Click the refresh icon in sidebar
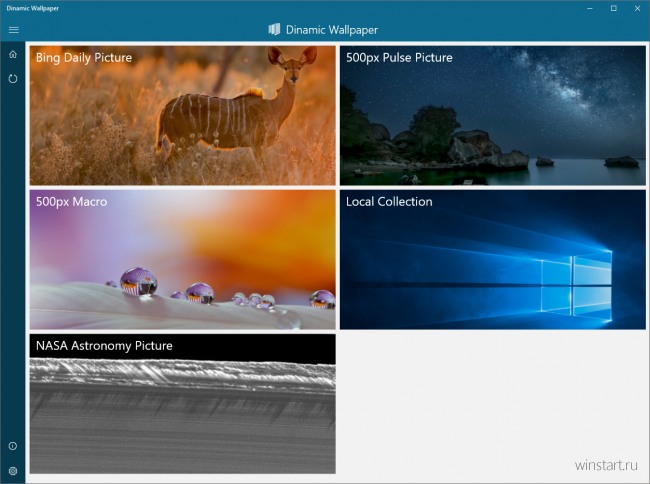 tap(13, 78)
